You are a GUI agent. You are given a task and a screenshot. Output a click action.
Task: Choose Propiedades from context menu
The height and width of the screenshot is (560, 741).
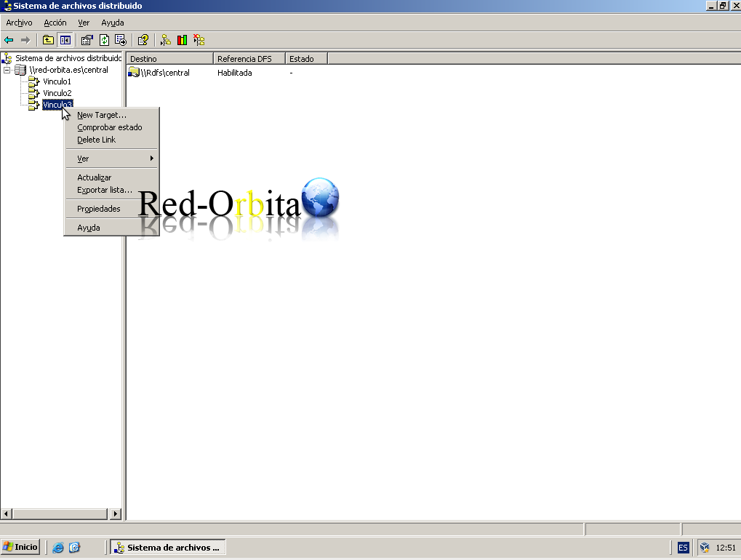111,209
